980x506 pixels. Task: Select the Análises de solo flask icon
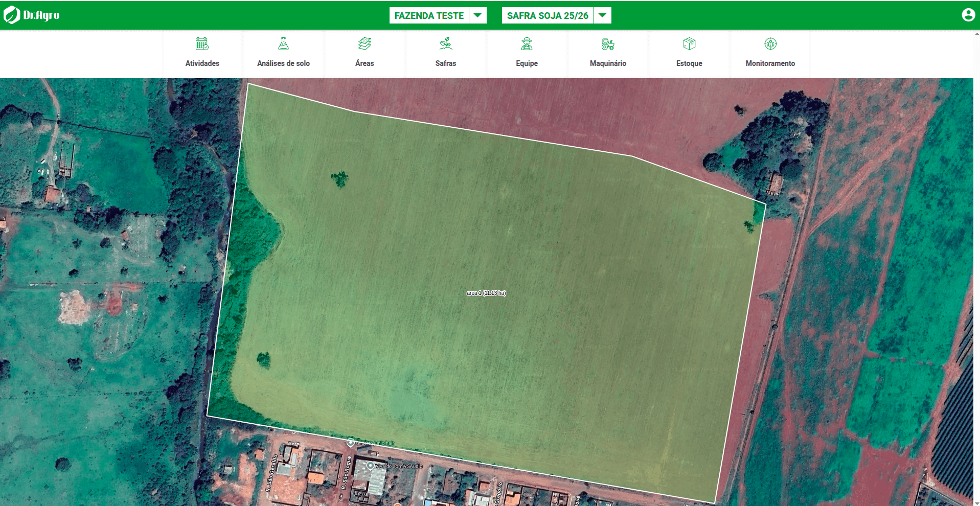point(284,44)
